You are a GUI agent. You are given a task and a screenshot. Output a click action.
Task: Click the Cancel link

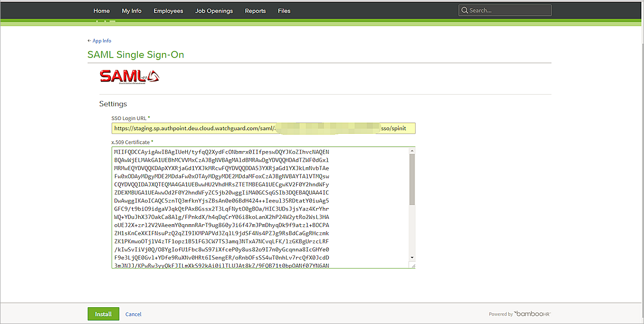click(x=133, y=314)
